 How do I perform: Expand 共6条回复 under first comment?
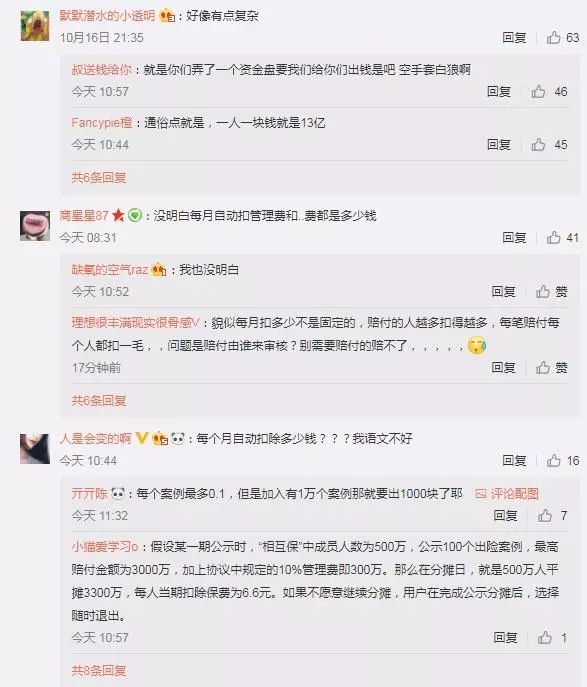click(x=99, y=177)
